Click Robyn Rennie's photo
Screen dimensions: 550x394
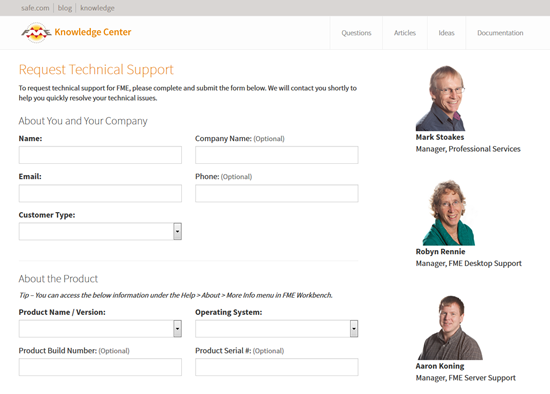point(449,213)
